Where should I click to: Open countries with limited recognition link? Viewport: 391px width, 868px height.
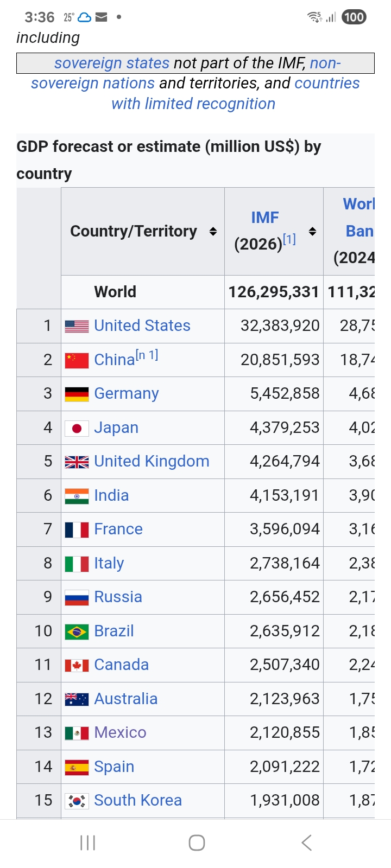pos(236,93)
